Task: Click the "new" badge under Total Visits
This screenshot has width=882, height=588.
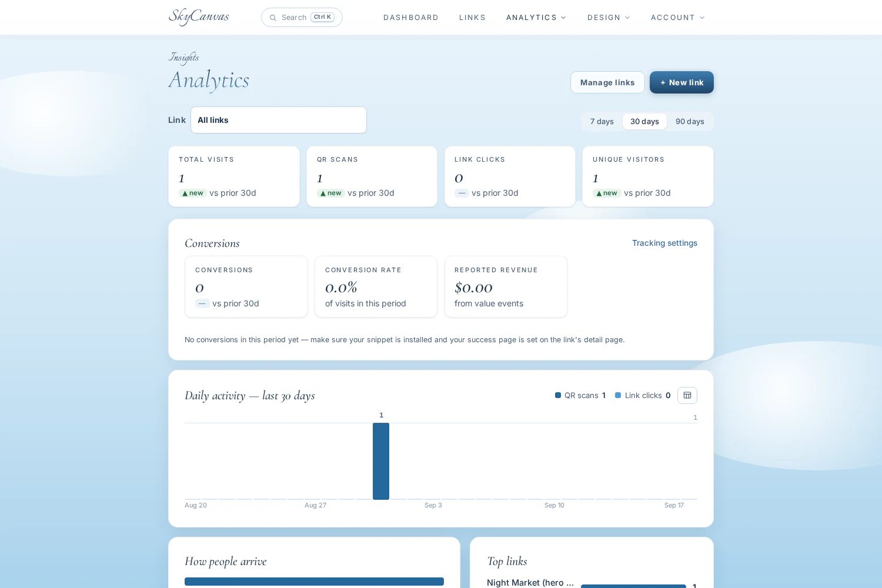Action: 193,193
